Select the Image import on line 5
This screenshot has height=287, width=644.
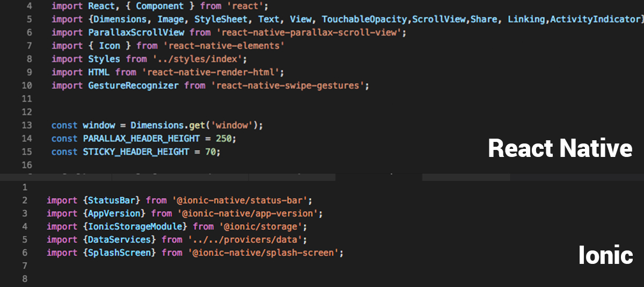coord(171,19)
